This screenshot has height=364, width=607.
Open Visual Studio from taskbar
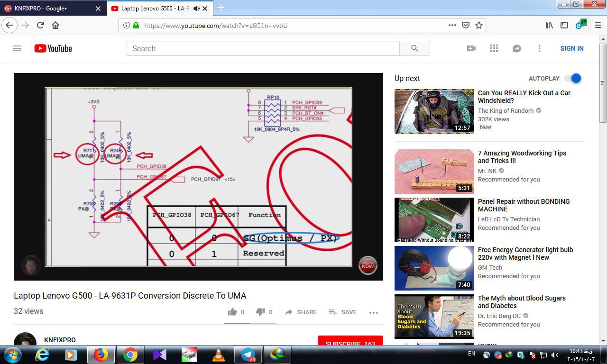[160, 355]
